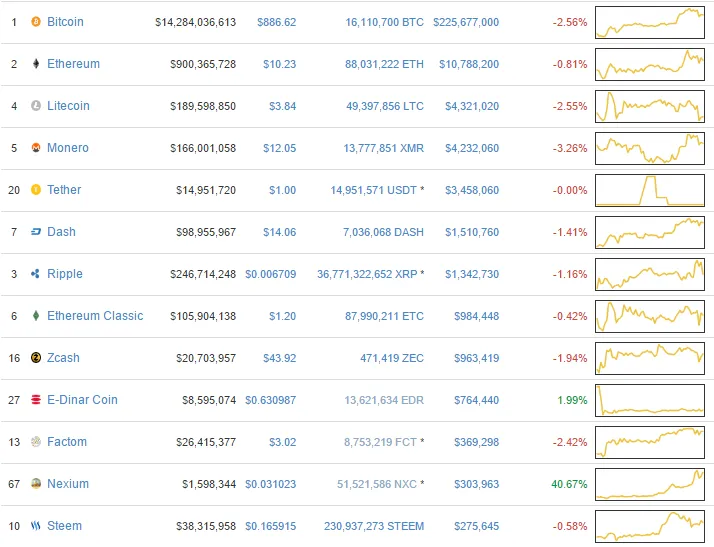Open the Dash name link
Screen dimensions: 714x547
coord(61,231)
